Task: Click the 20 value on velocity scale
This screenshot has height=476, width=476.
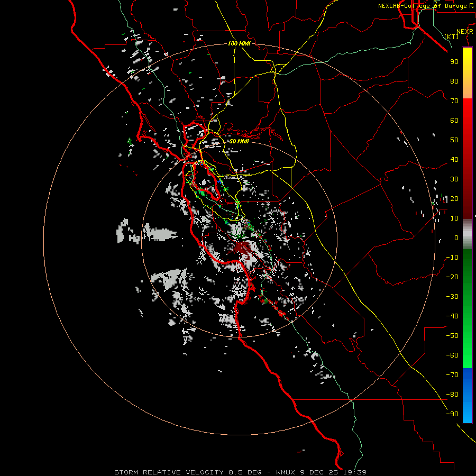Action: coord(454,198)
